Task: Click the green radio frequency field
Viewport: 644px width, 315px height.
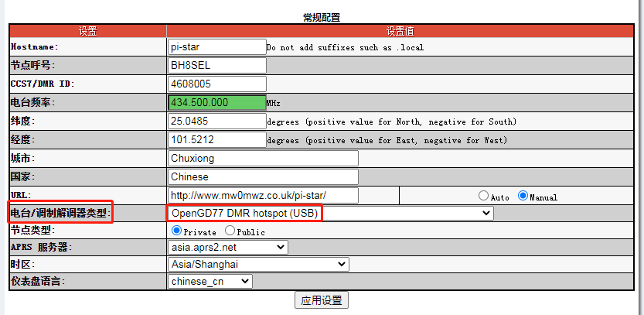Action: click(x=216, y=102)
